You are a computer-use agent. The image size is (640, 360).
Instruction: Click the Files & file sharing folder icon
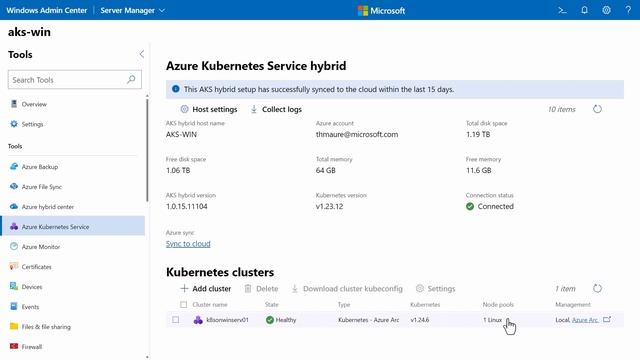pyautogui.click(x=14, y=326)
